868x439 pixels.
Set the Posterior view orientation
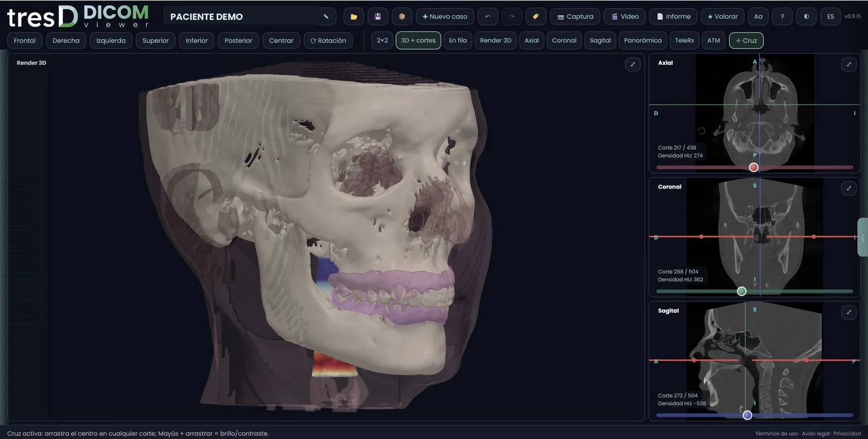click(x=238, y=40)
